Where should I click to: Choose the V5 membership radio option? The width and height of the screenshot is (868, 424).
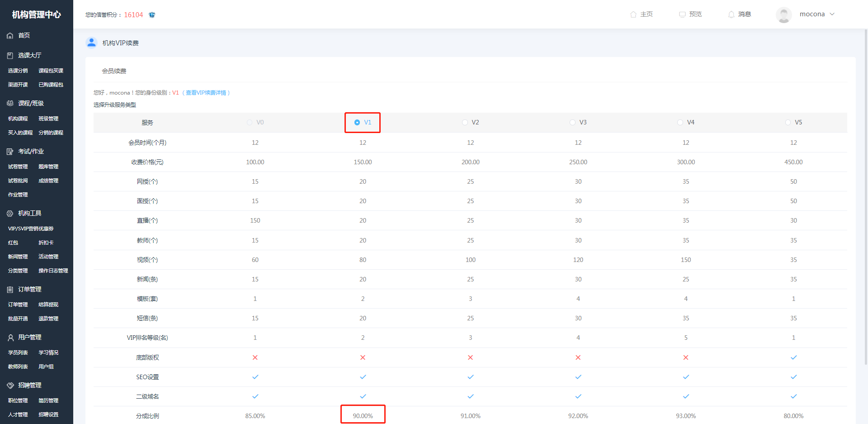coord(788,123)
